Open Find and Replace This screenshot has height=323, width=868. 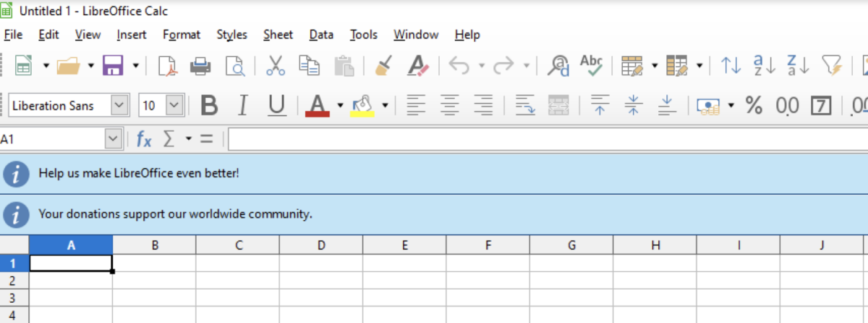point(558,67)
